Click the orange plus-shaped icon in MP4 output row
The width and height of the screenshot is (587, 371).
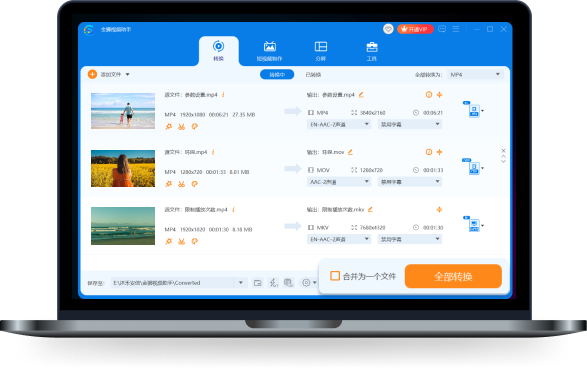coord(440,95)
